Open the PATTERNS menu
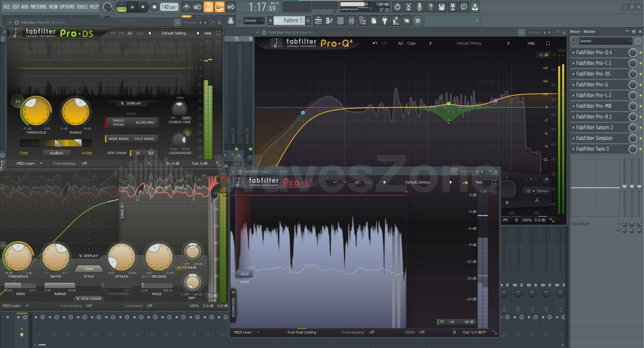644x348 pixels. (39, 7)
